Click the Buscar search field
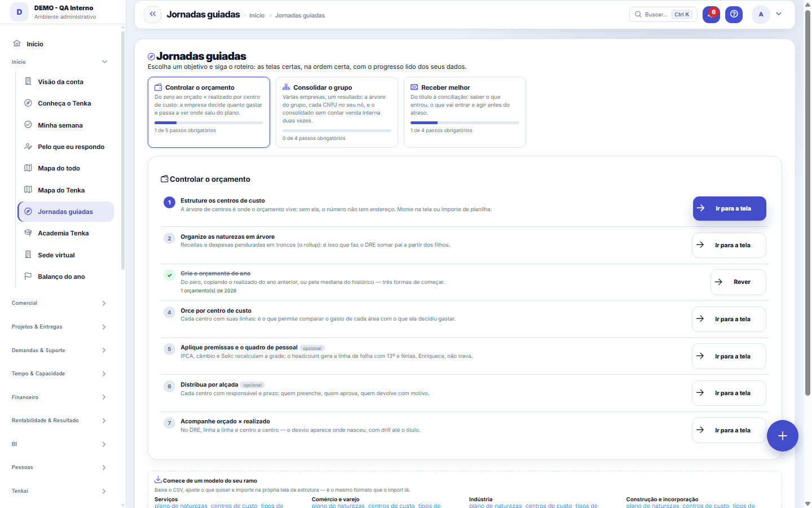The image size is (812, 508). click(663, 15)
